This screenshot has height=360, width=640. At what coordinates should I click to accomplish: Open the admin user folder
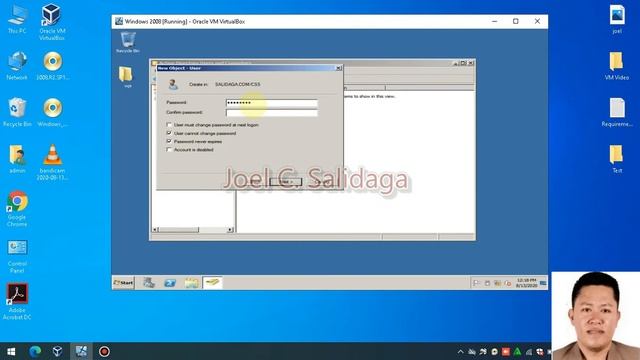coord(17,158)
